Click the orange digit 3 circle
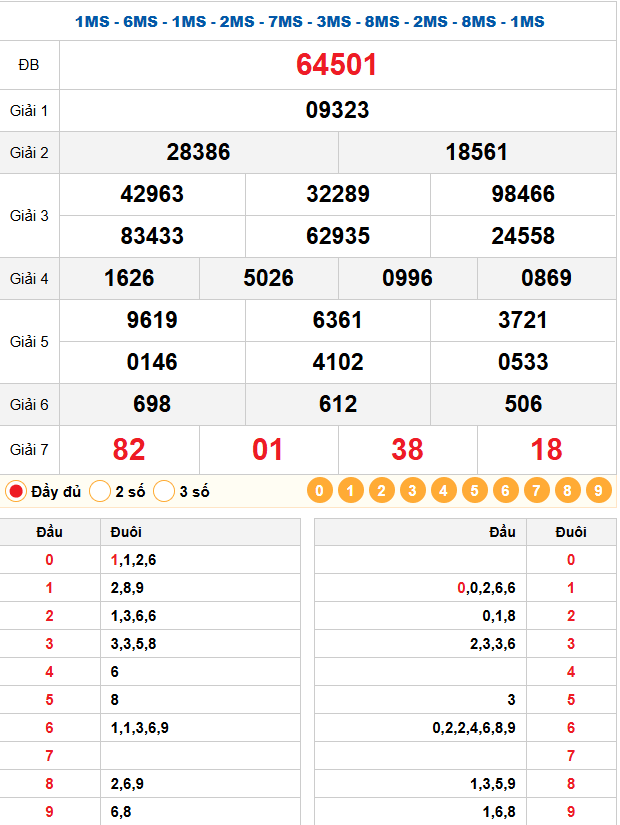Image resolution: width=620 pixels, height=825 pixels. 412,490
